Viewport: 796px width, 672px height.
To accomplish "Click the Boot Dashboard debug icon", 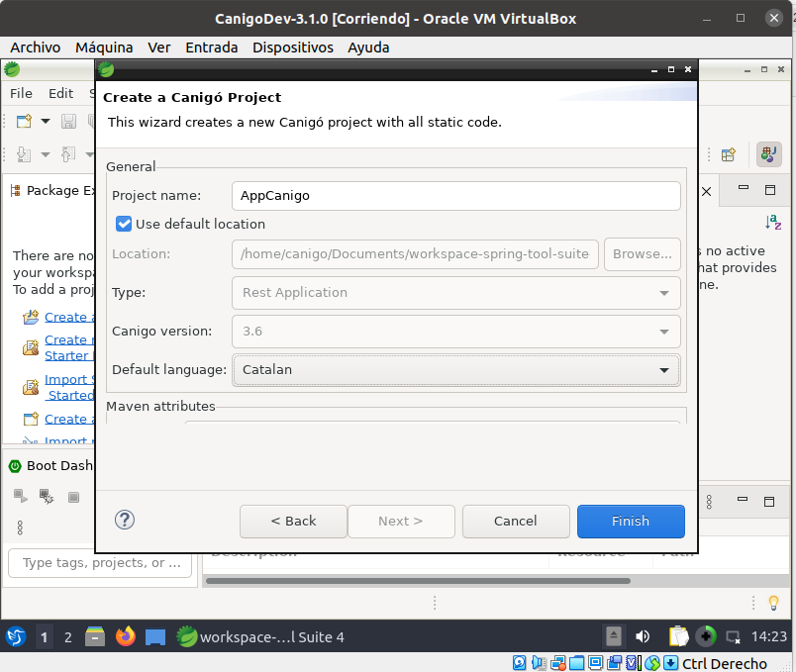I will [47, 496].
